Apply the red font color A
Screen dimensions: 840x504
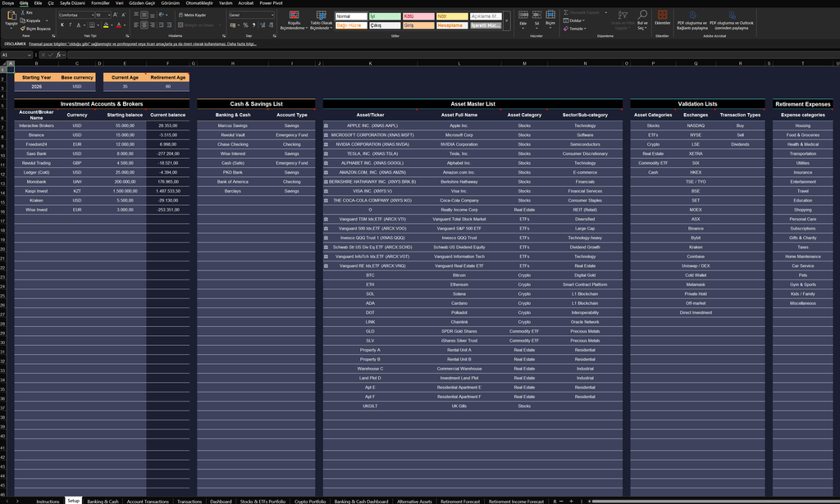(118, 25)
